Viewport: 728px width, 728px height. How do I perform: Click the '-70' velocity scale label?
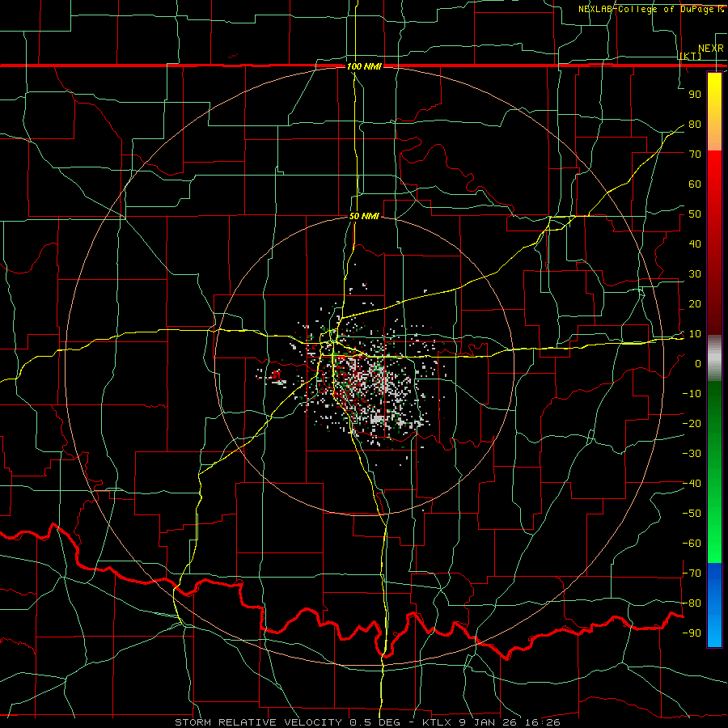(692, 574)
